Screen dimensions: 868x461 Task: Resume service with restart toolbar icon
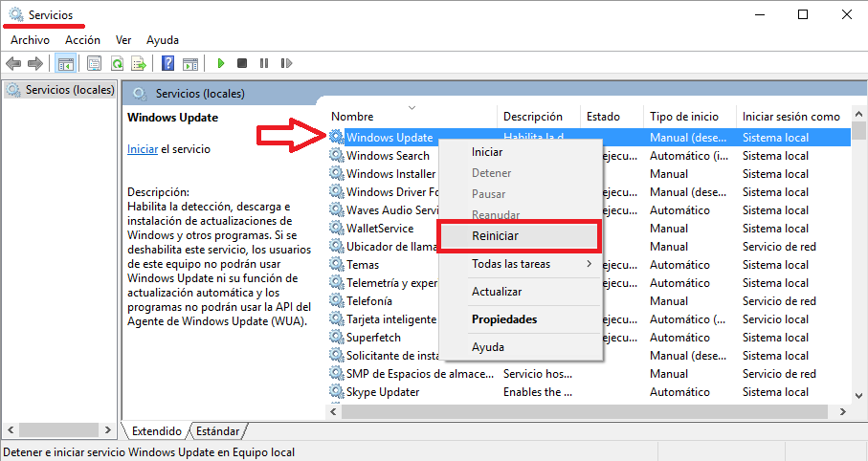pyautogui.click(x=286, y=64)
